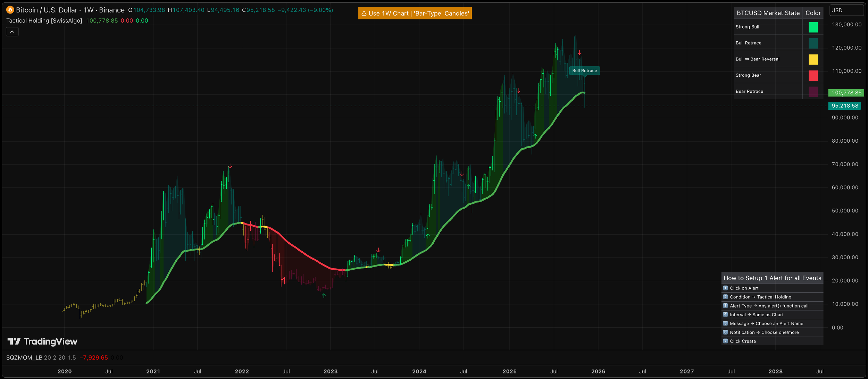Click the Strong Bull green color swatch
The width and height of the screenshot is (868, 379).
(813, 27)
